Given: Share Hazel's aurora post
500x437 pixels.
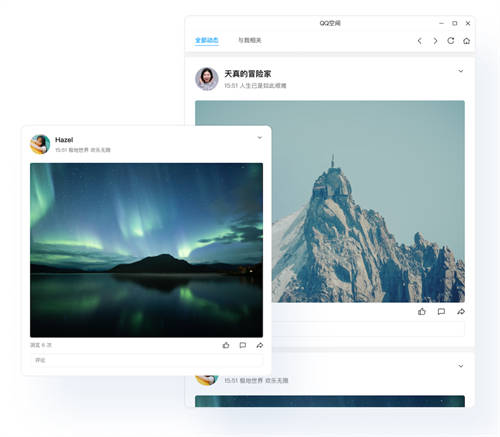Looking at the screenshot, I should tap(260, 345).
